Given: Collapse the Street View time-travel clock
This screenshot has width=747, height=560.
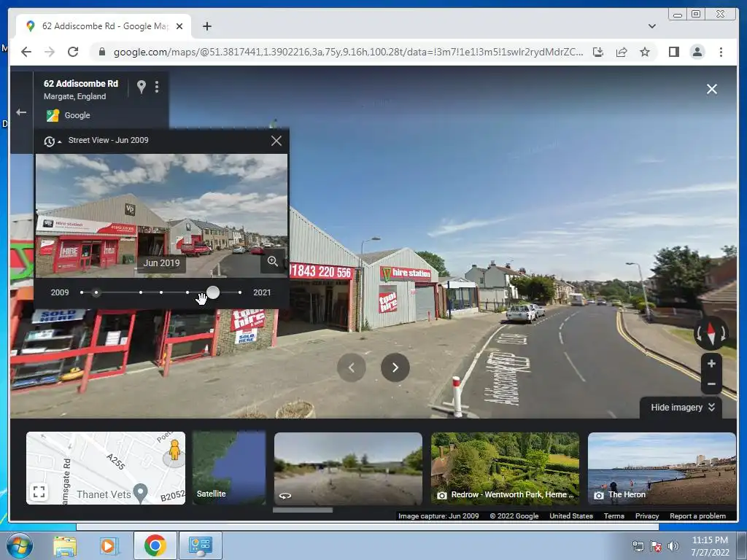Looking at the screenshot, I should (x=53, y=141).
